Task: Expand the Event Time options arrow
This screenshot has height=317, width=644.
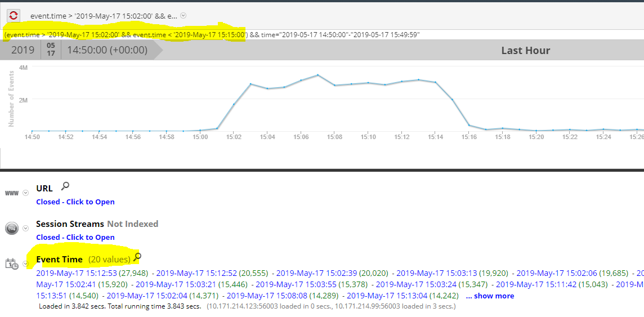Action: click(26, 264)
